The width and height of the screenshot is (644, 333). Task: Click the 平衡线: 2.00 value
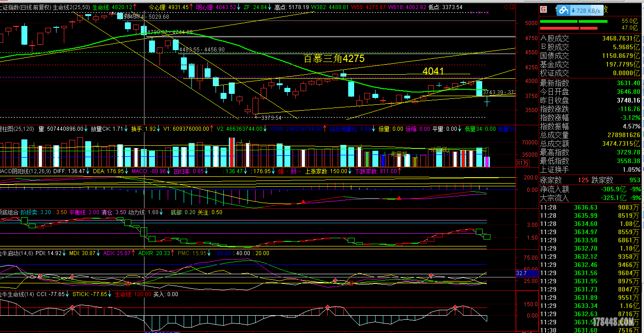pos(84,212)
